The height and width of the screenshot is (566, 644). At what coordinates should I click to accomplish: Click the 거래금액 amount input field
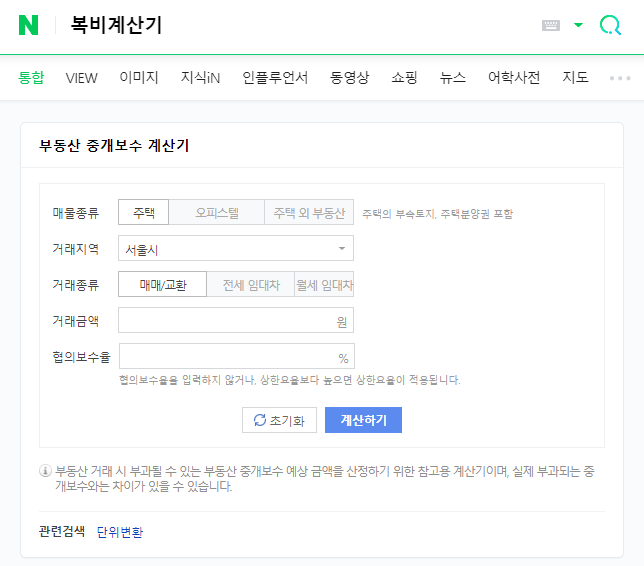(236, 320)
